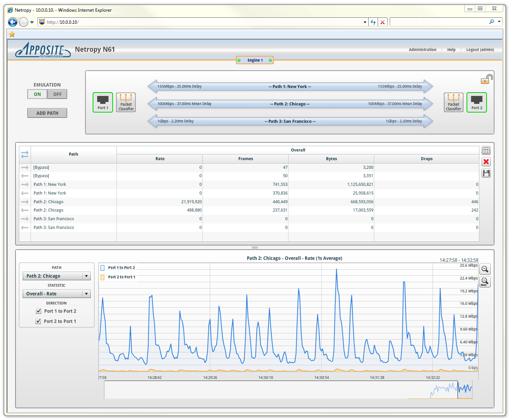
Task: Select the Engine 1 tab
Action: tap(255, 60)
